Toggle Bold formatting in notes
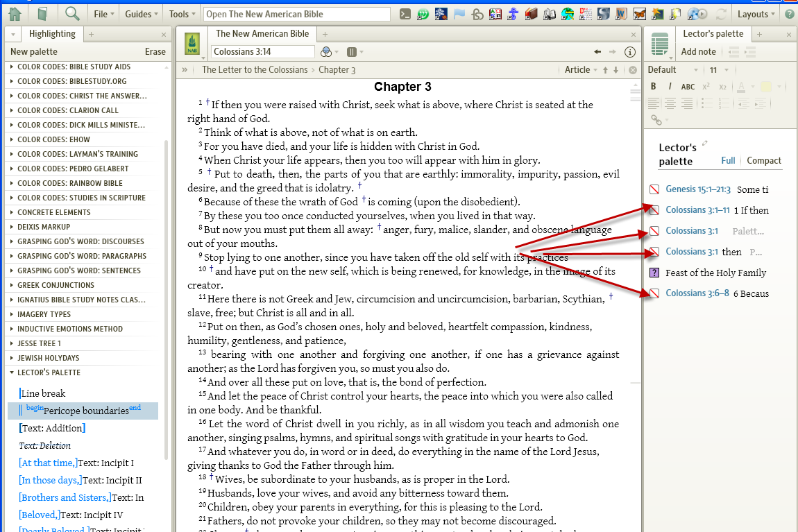 [654, 87]
